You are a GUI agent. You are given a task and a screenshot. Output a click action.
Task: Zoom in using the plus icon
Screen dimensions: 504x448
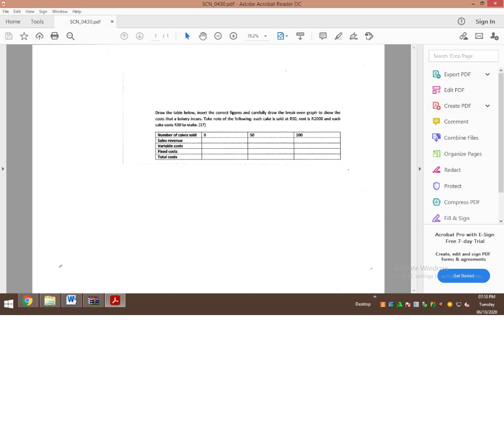point(233,36)
